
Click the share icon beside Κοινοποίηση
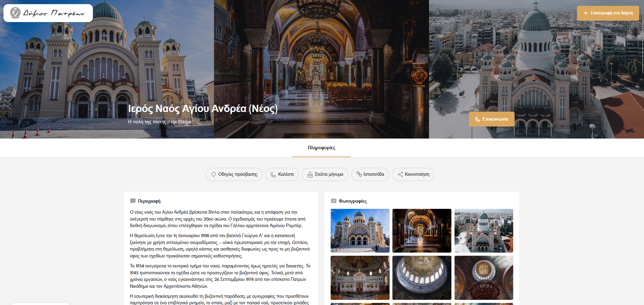pyautogui.click(x=400, y=174)
